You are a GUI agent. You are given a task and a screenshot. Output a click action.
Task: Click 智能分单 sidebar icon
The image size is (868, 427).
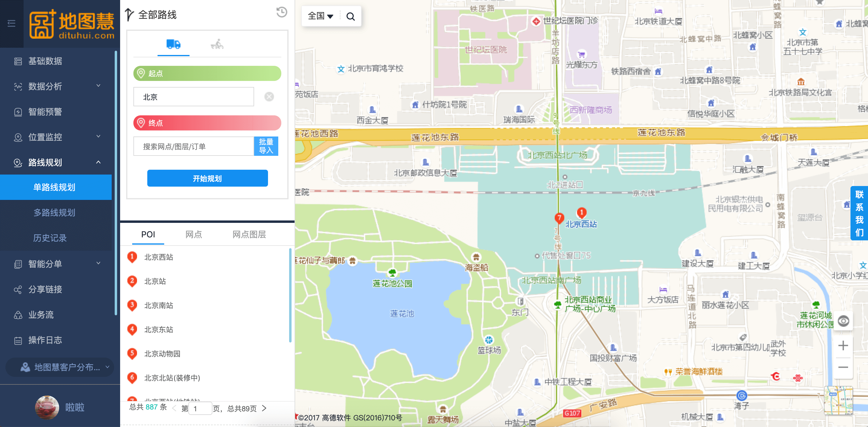tap(18, 264)
